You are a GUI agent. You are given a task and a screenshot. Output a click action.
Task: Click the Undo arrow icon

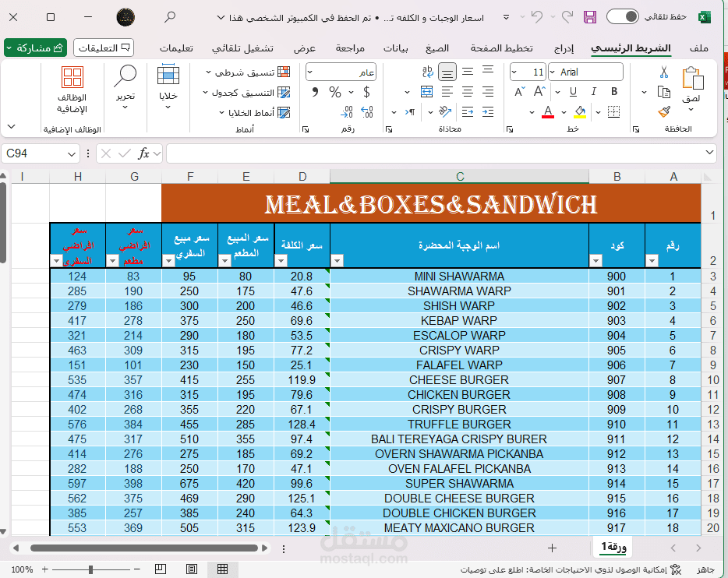pos(537,17)
